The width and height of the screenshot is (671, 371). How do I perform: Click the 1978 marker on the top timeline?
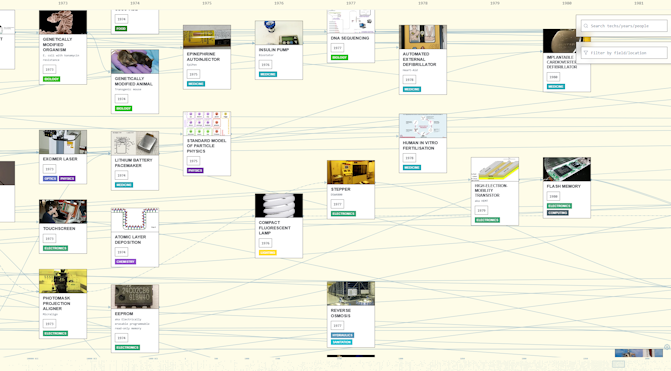tap(423, 3)
